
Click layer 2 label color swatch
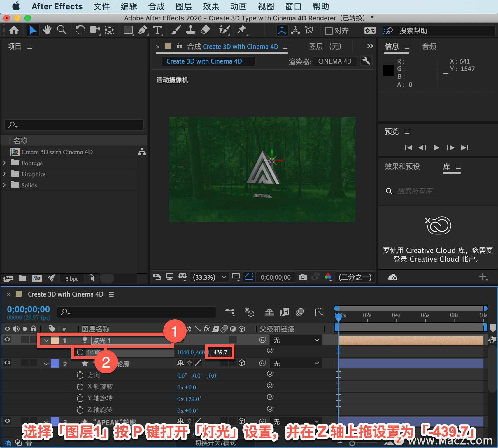click(55, 364)
